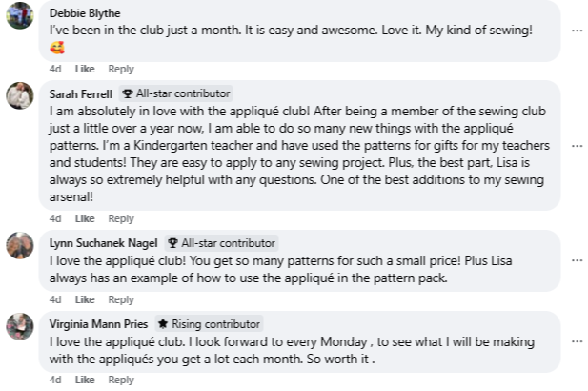588x391 pixels.
Task: Like Lynn Suchanek Nagel's comment
Action: point(85,298)
